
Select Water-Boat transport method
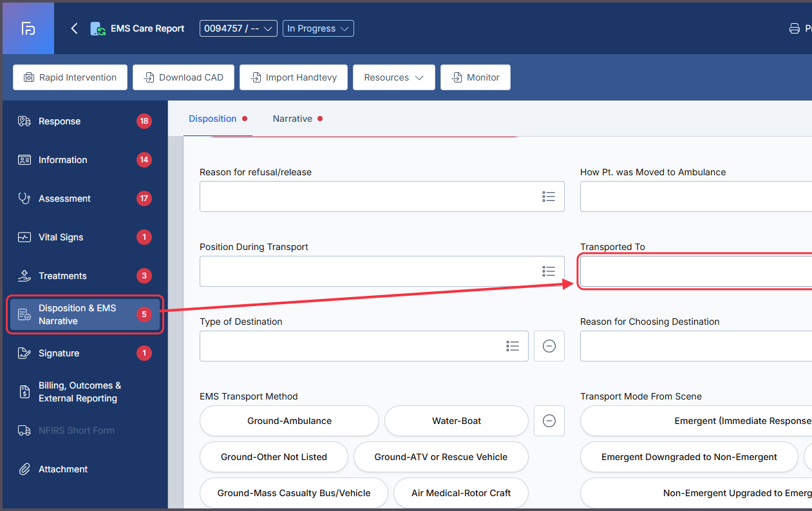click(457, 421)
